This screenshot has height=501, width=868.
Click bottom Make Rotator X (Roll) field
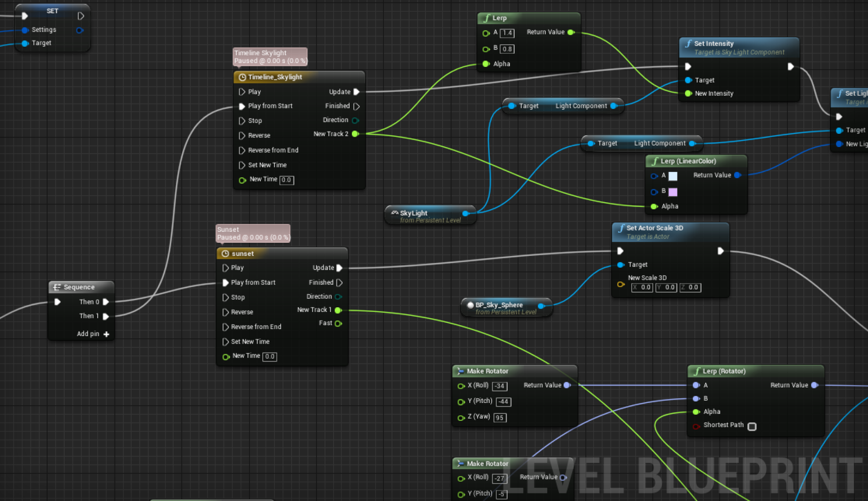point(499,479)
